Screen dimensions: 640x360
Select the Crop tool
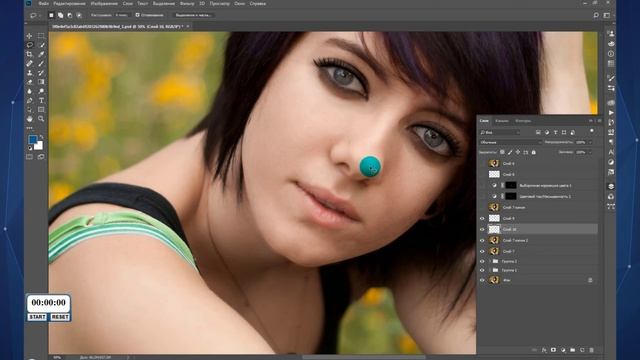[29, 54]
